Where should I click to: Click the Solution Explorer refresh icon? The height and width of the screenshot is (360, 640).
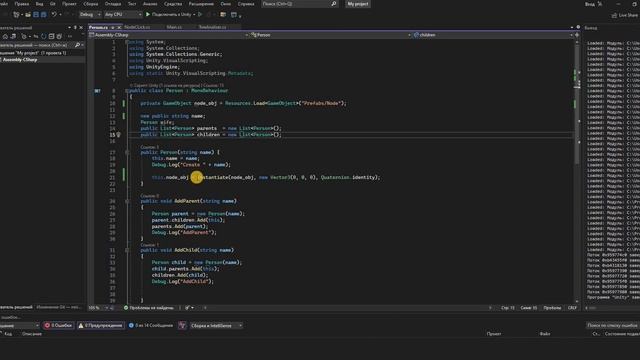click(x=44, y=37)
